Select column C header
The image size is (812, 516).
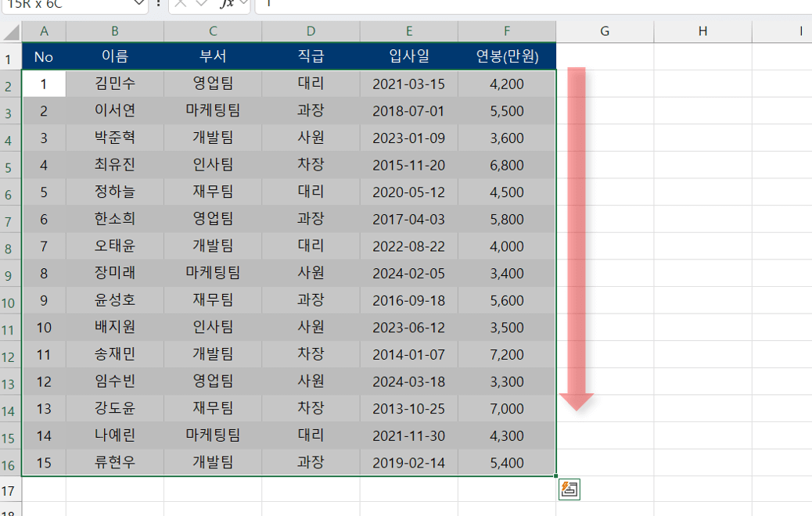point(213,31)
